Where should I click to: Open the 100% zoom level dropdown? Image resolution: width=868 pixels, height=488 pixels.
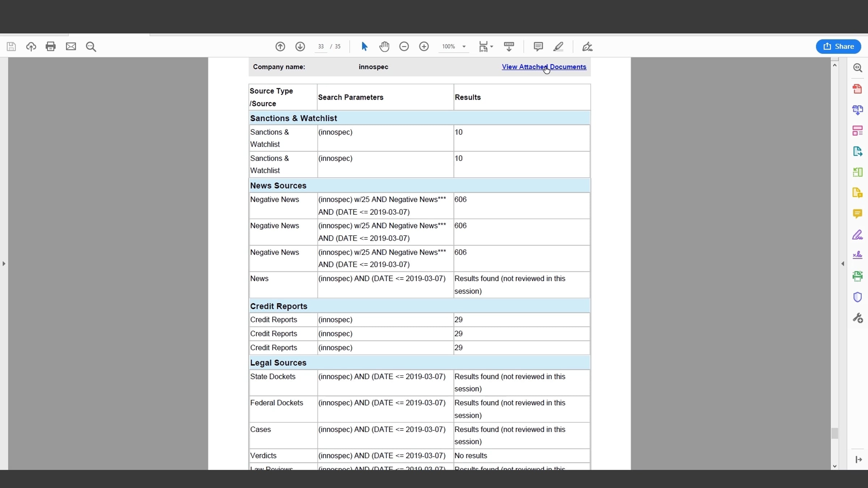point(464,46)
